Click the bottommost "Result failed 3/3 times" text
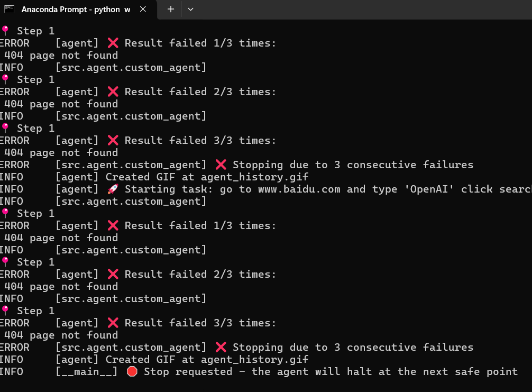The image size is (532, 392). [200, 323]
